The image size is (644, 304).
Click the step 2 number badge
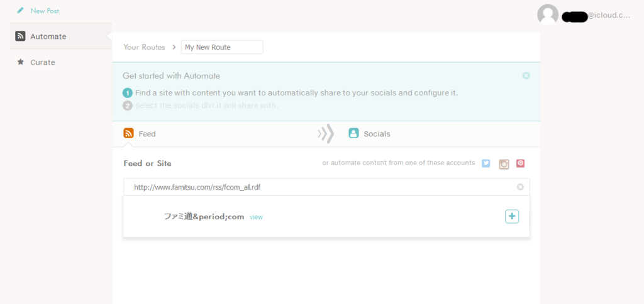pyautogui.click(x=128, y=106)
